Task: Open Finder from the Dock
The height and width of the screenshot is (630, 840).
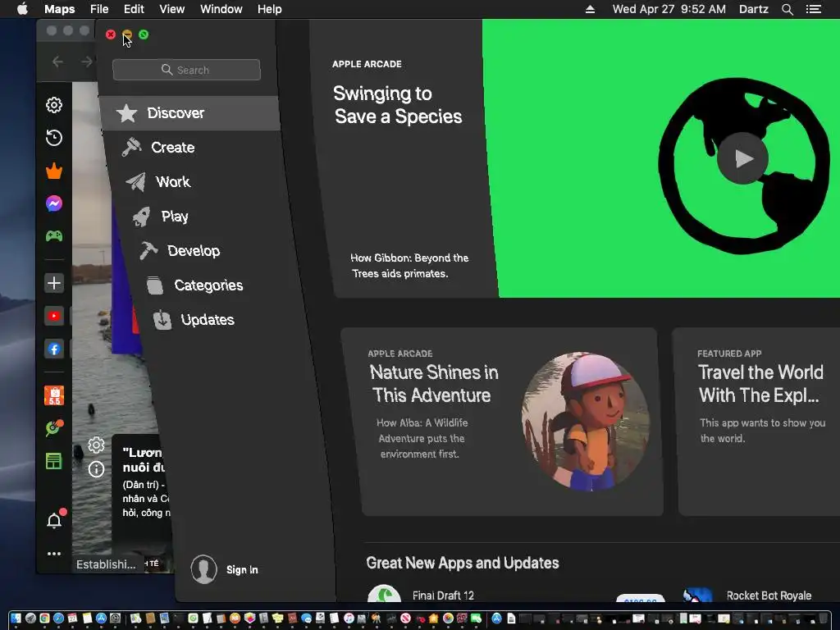Action: click(16, 619)
